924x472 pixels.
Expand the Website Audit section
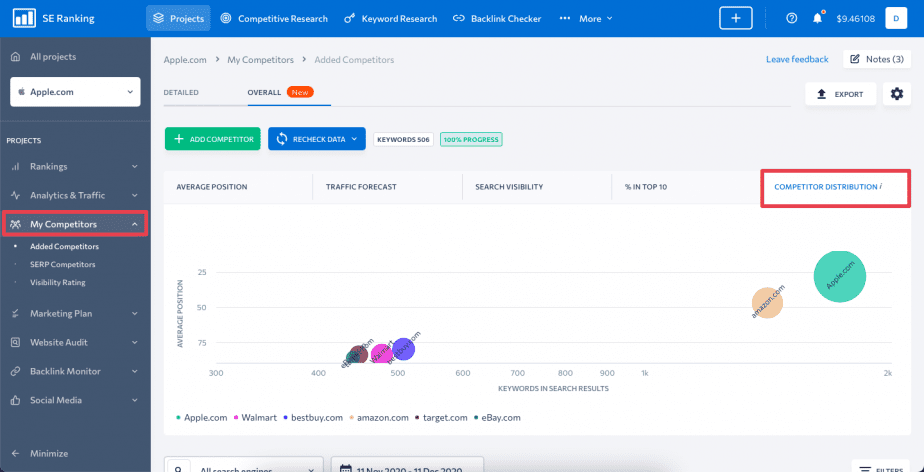pyautogui.click(x=75, y=342)
